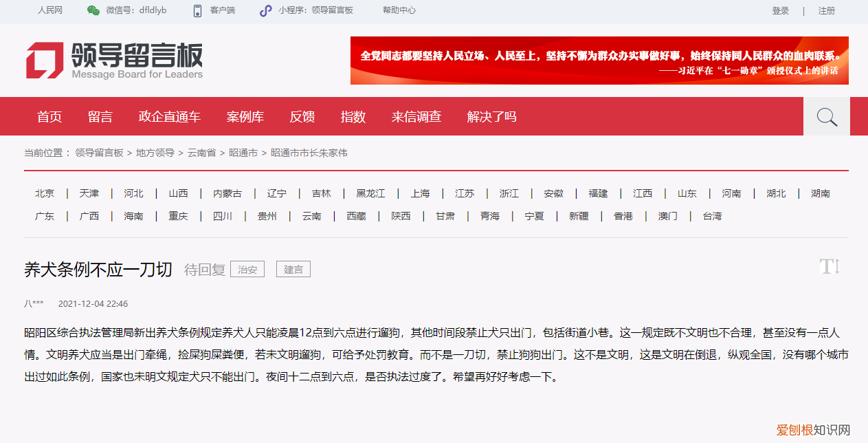
Task: Click the 领导留言板 logo
Action: (x=114, y=61)
